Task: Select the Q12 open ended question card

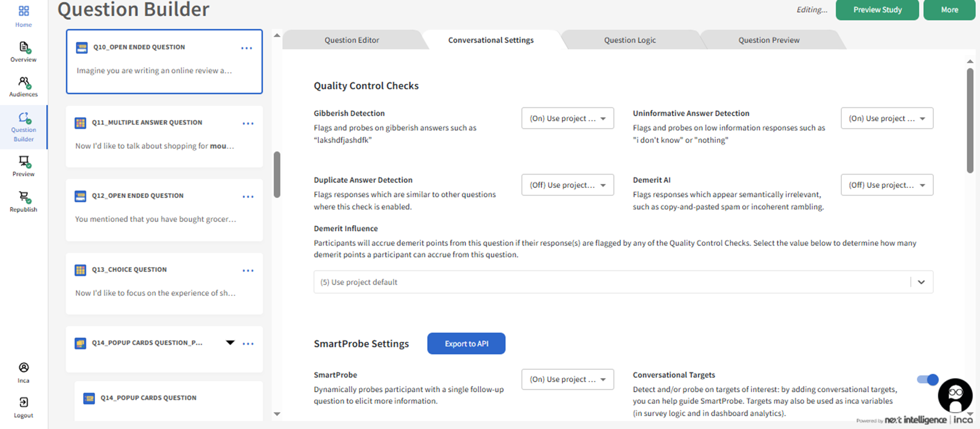Action: (164, 210)
